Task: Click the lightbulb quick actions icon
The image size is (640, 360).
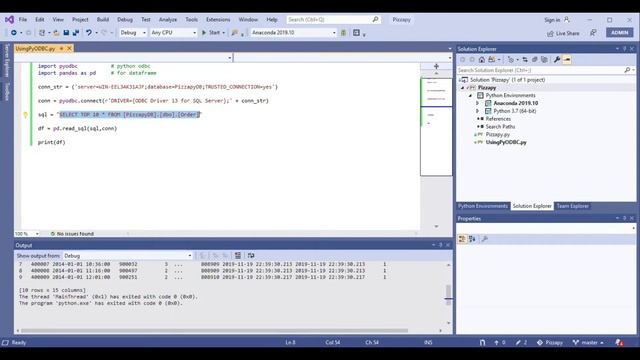Action: (25, 115)
